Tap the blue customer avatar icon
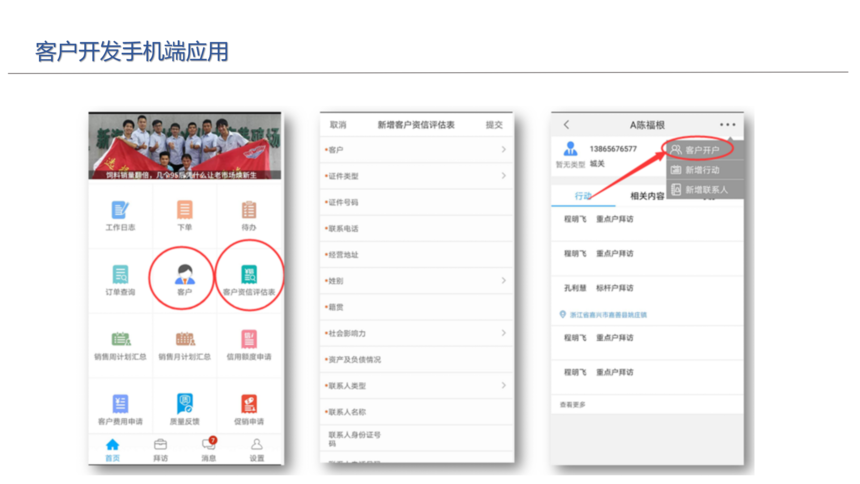This screenshot has width=860, height=484. point(570,148)
